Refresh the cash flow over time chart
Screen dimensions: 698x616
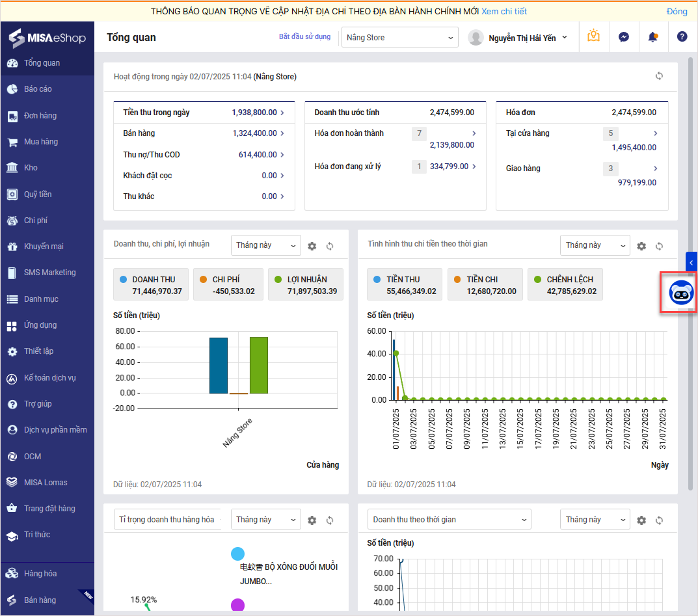(659, 246)
